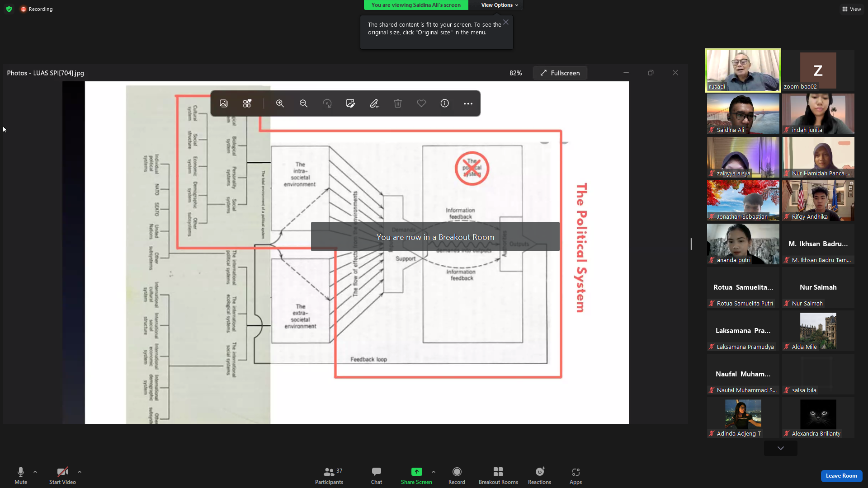Open Edit image tool in Photos
The height and width of the screenshot is (488, 868).
[x=350, y=103]
